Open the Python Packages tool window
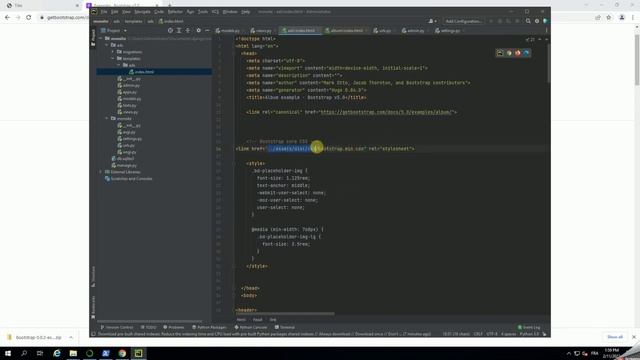This screenshot has height=360, width=640. [209, 327]
